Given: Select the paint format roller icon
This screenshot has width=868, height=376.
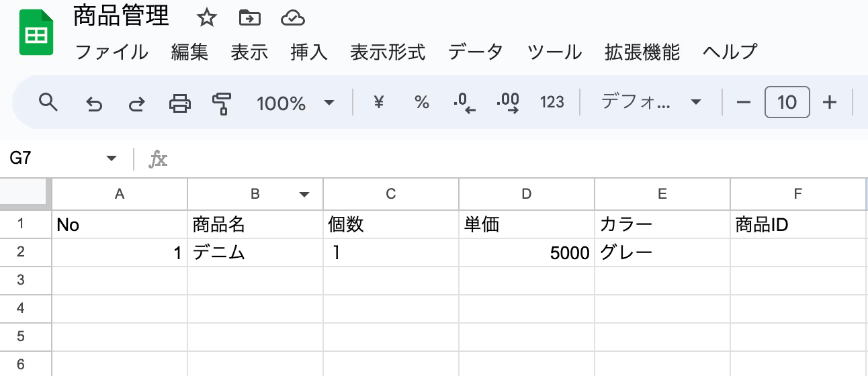Looking at the screenshot, I should (x=222, y=103).
